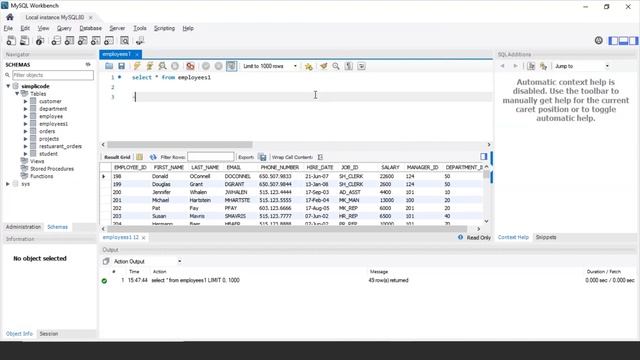Click Create new function toolbar icon

[x=109, y=40]
